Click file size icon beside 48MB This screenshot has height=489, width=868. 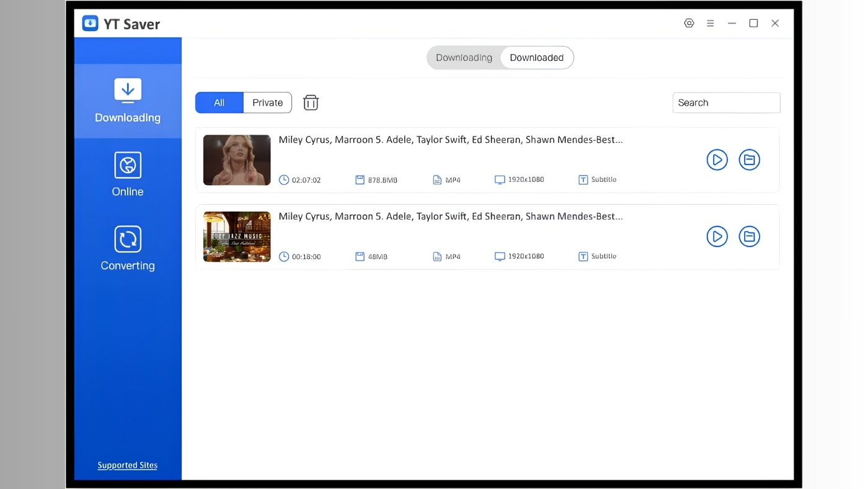pyautogui.click(x=360, y=256)
